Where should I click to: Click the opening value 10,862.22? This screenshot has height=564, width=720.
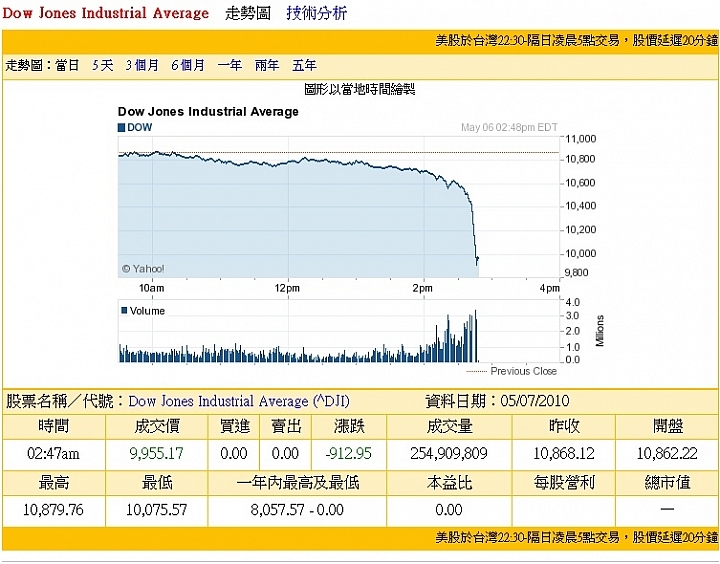[x=667, y=454]
